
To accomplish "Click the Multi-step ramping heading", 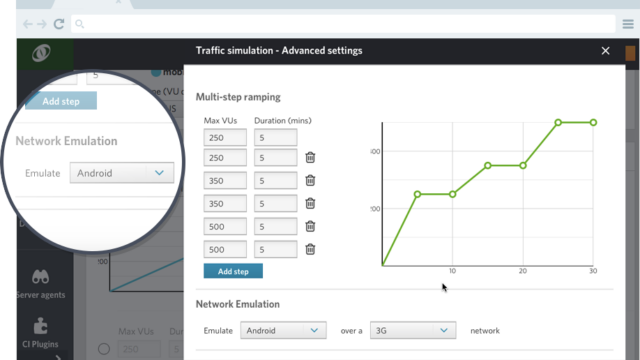I will click(238, 97).
